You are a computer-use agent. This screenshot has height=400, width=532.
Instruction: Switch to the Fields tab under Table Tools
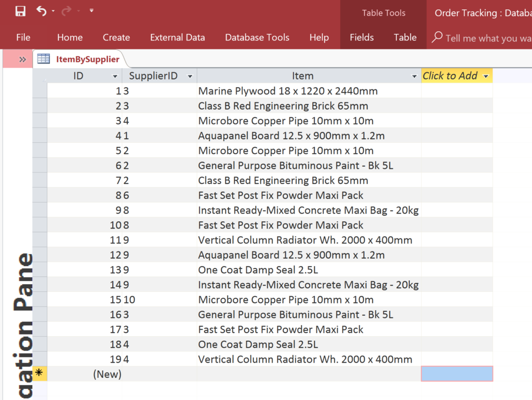click(362, 37)
